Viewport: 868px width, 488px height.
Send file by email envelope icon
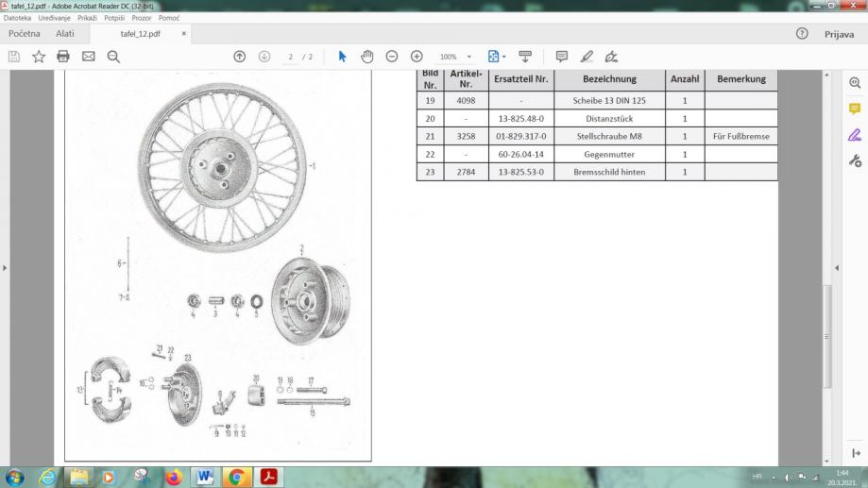pyautogui.click(x=88, y=57)
